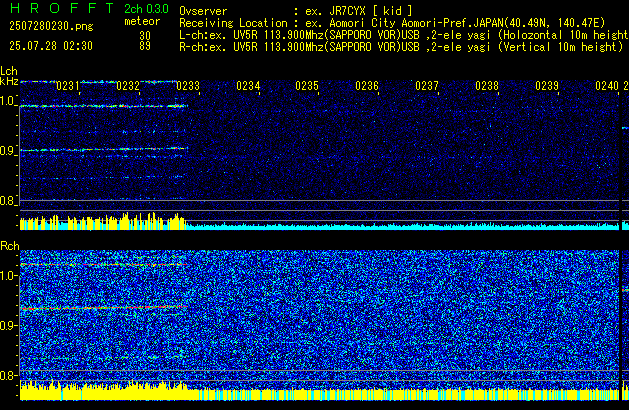The height and width of the screenshot is (410, 629).
Task: Click the 0.8 kHz label on Rch axis
Action: tap(8, 375)
